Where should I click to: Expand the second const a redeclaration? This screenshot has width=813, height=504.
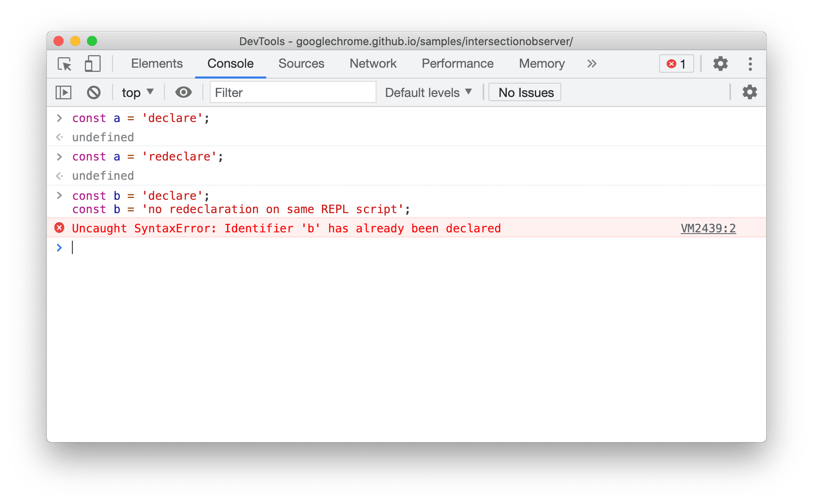[59, 157]
